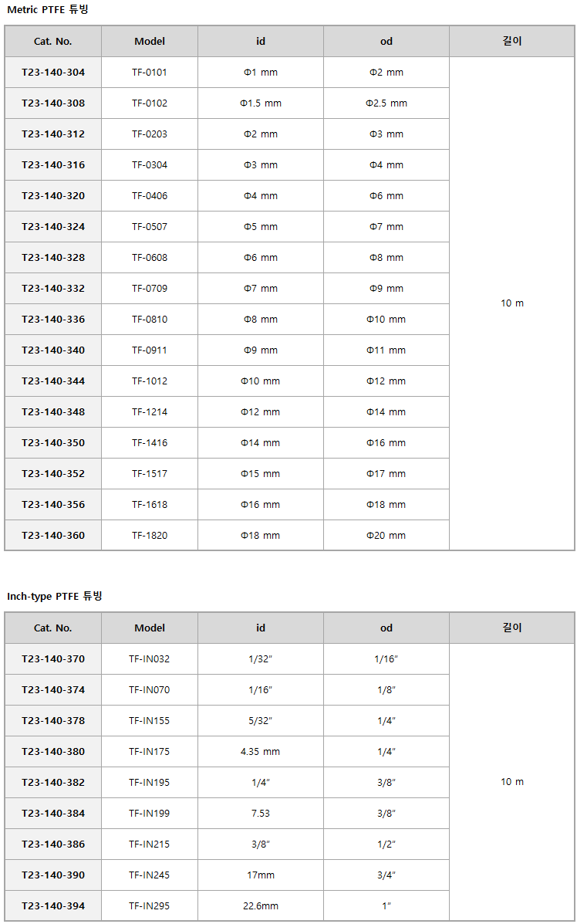Select model TF-0102 cell
The image size is (577, 924).
(150, 103)
